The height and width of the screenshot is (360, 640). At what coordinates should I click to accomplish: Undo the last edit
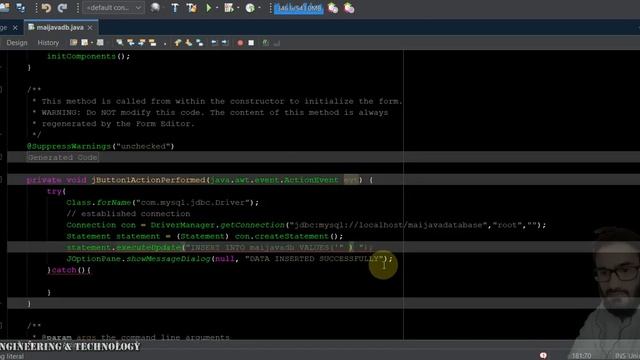(46, 8)
